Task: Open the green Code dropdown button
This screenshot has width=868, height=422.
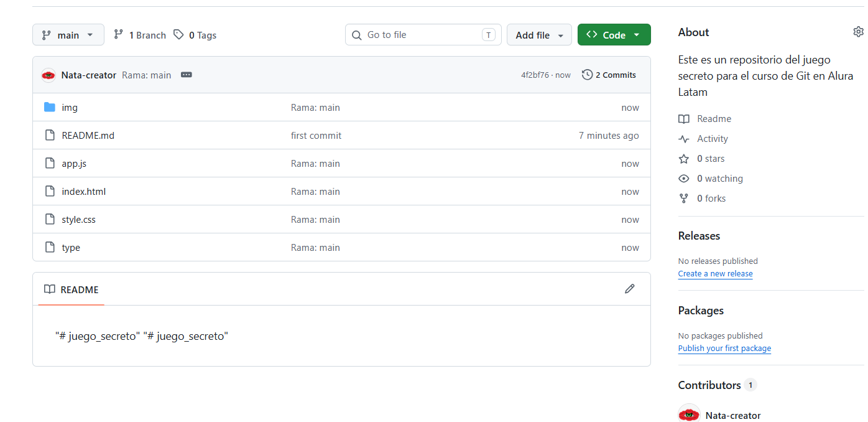Action: [x=614, y=35]
